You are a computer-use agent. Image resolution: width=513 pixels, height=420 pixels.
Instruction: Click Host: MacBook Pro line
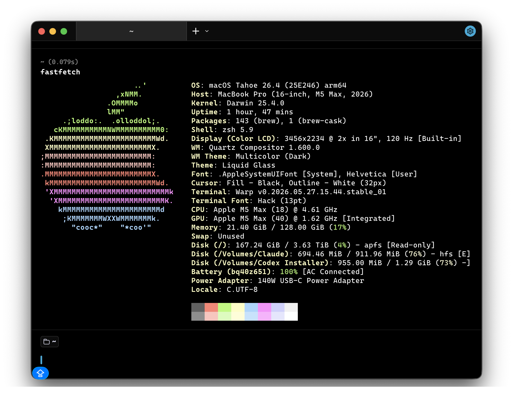pyautogui.click(x=282, y=94)
